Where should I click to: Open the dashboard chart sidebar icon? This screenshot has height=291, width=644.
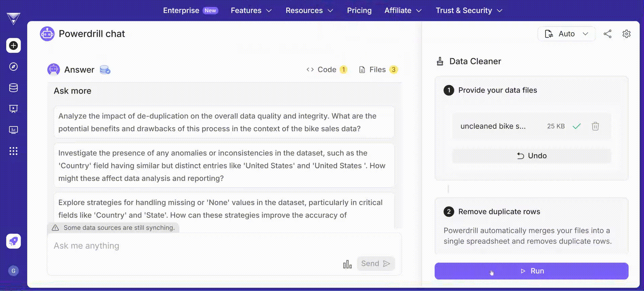click(13, 130)
